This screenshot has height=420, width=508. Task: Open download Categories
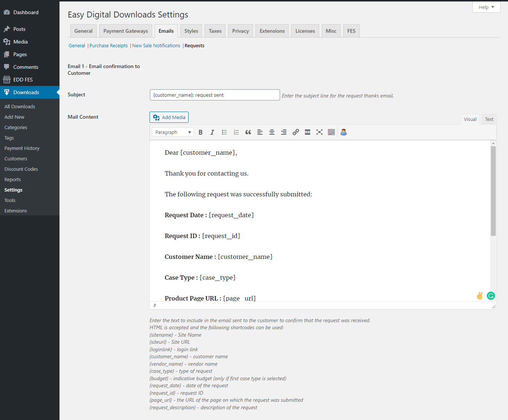[16, 127]
